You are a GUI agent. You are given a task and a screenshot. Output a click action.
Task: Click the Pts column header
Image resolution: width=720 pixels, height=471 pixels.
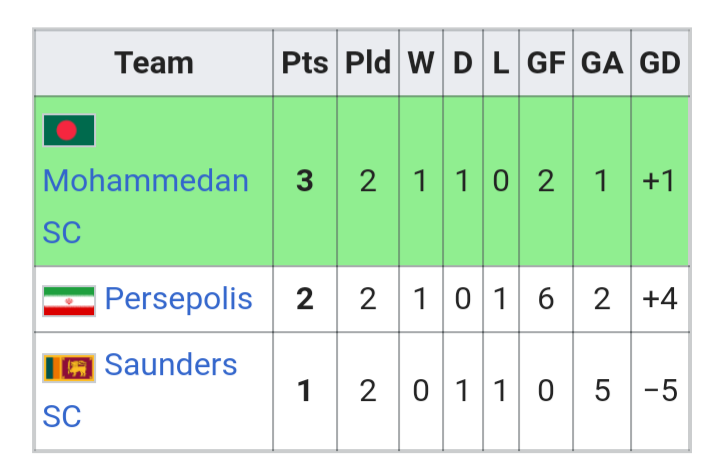(305, 63)
